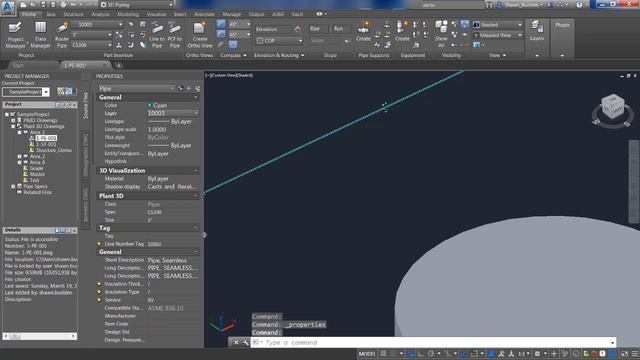Screen dimensions: 640x360
Task: Expand the Pipe Specs tree node
Action: click(x=13, y=186)
